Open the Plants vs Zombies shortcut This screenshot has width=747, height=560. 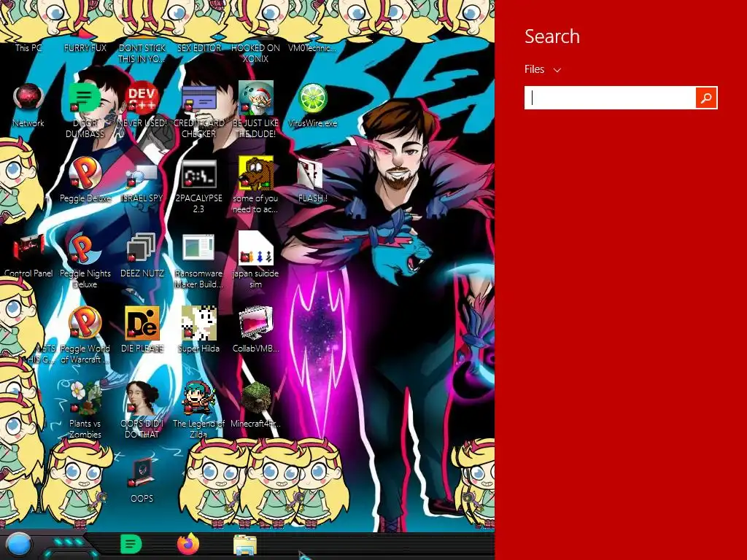85,398
